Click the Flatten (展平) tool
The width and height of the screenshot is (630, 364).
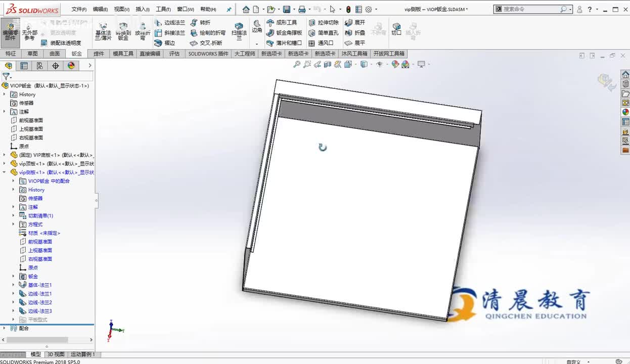coord(355,43)
